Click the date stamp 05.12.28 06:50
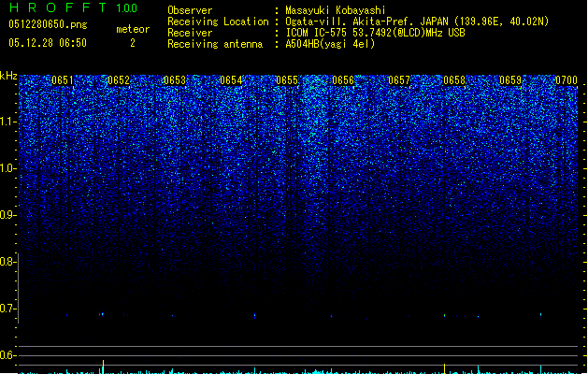 48,43
